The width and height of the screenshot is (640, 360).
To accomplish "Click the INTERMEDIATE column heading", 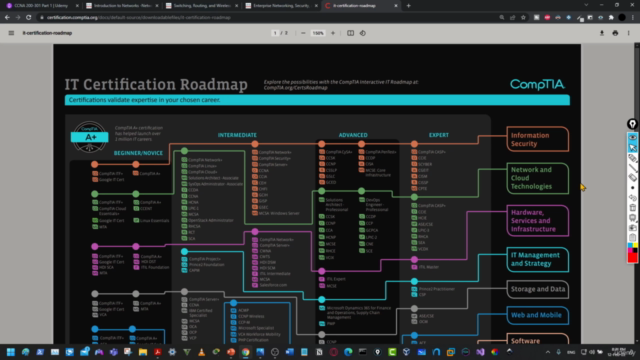I will pos(237,135).
